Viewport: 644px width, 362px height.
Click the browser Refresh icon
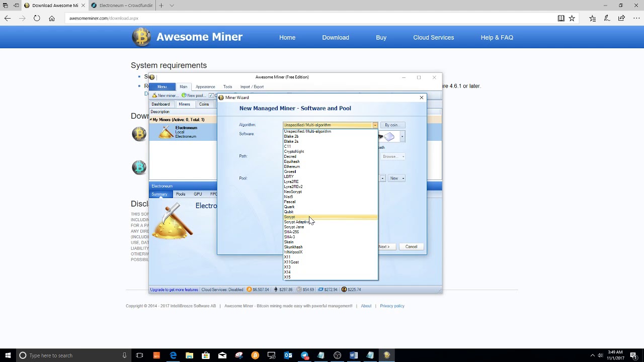(37, 18)
